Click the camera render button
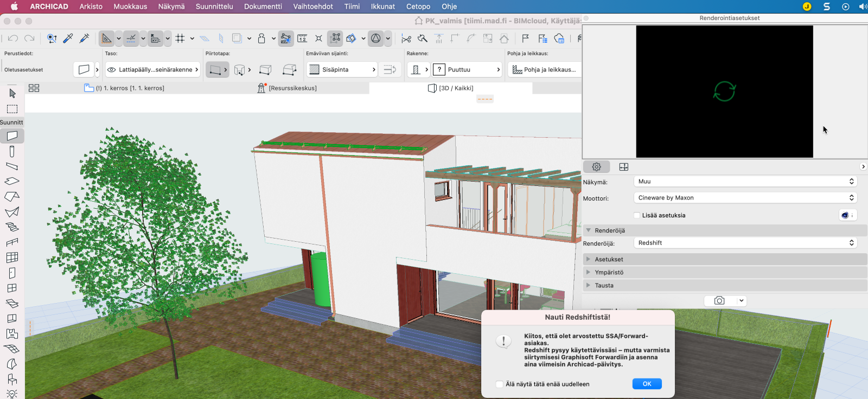 (x=719, y=300)
